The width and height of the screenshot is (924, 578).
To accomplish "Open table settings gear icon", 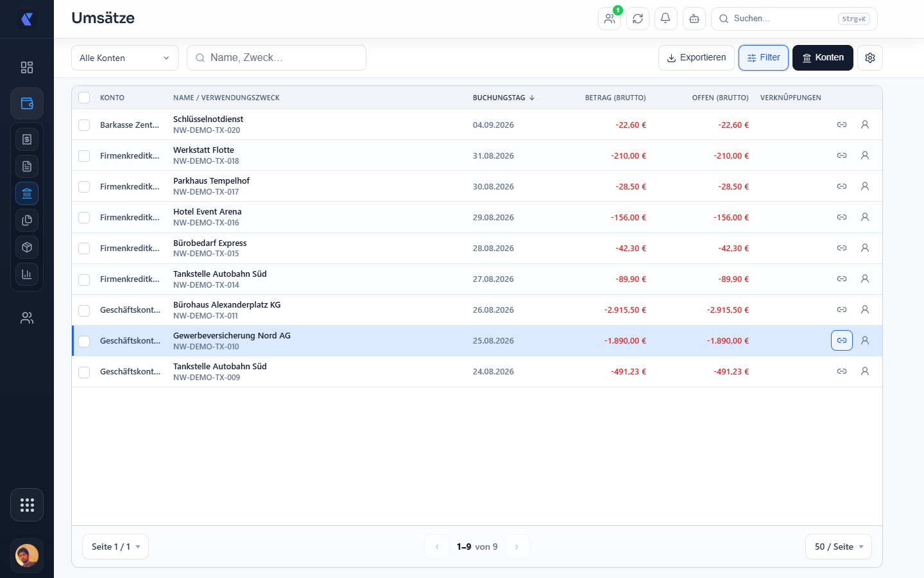I will tap(870, 58).
